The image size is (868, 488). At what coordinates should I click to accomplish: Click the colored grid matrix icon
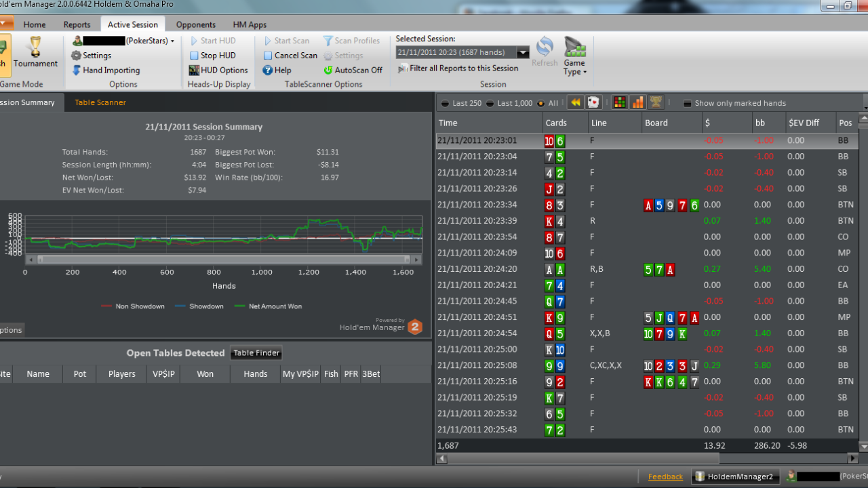coord(620,102)
